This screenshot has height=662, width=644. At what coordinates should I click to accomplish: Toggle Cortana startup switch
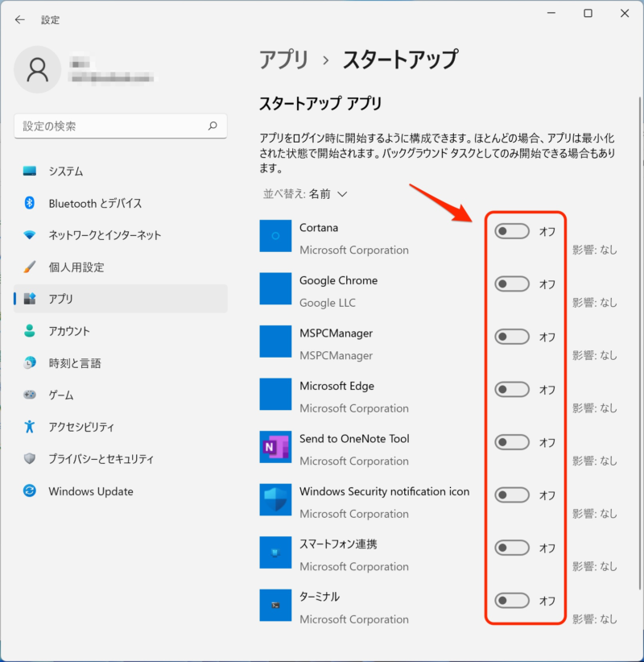coord(512,231)
